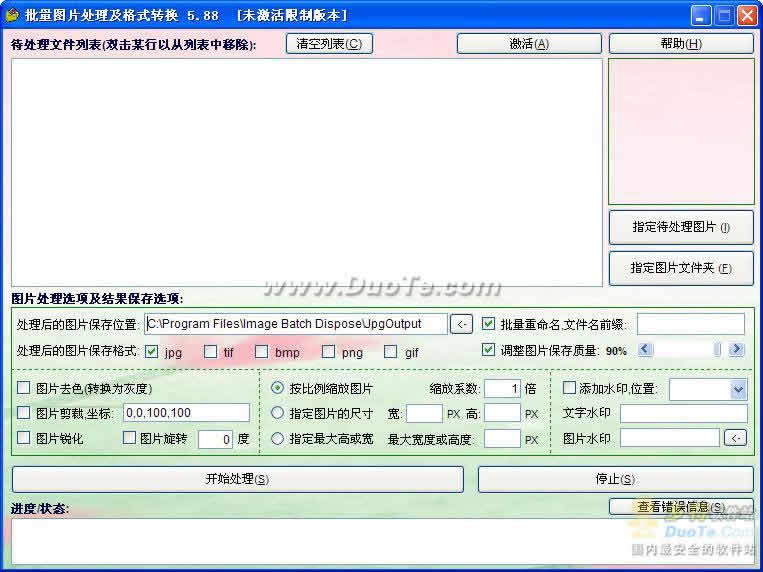763x572 pixels.
Task: Click the 图片水印 image path field
Action: click(x=670, y=438)
